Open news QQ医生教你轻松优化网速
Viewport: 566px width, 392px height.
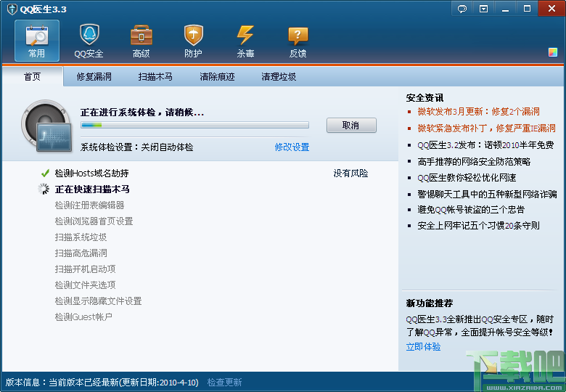click(467, 178)
